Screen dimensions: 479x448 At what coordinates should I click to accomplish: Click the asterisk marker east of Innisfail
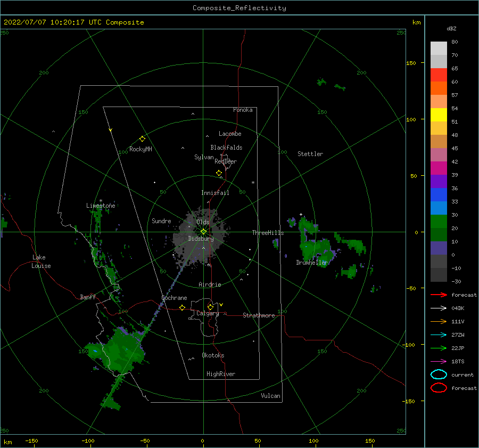(x=253, y=183)
